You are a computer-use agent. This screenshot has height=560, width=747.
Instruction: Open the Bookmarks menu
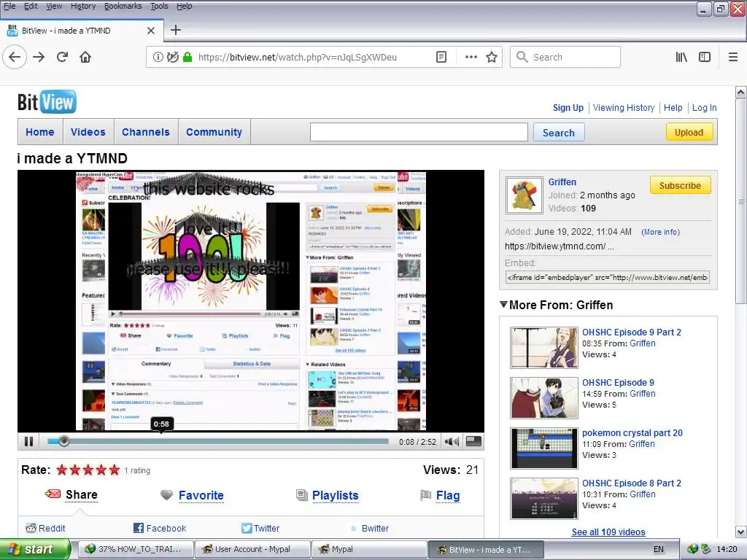[123, 6]
